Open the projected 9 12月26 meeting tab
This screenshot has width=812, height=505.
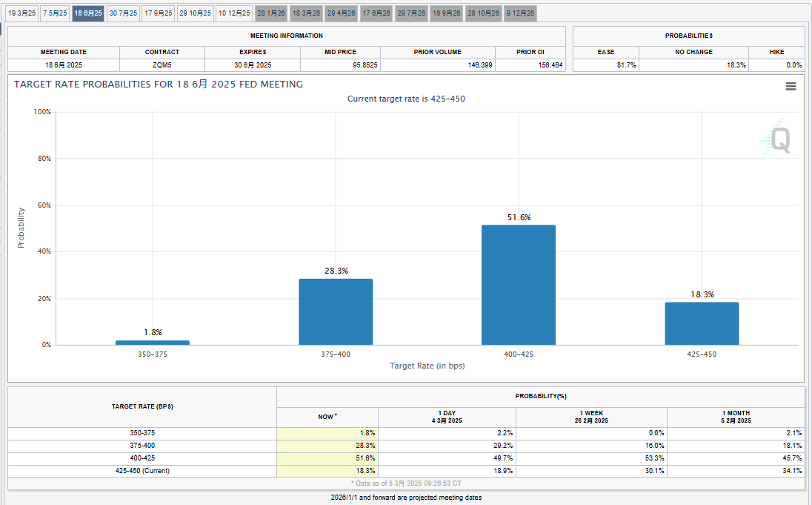520,13
